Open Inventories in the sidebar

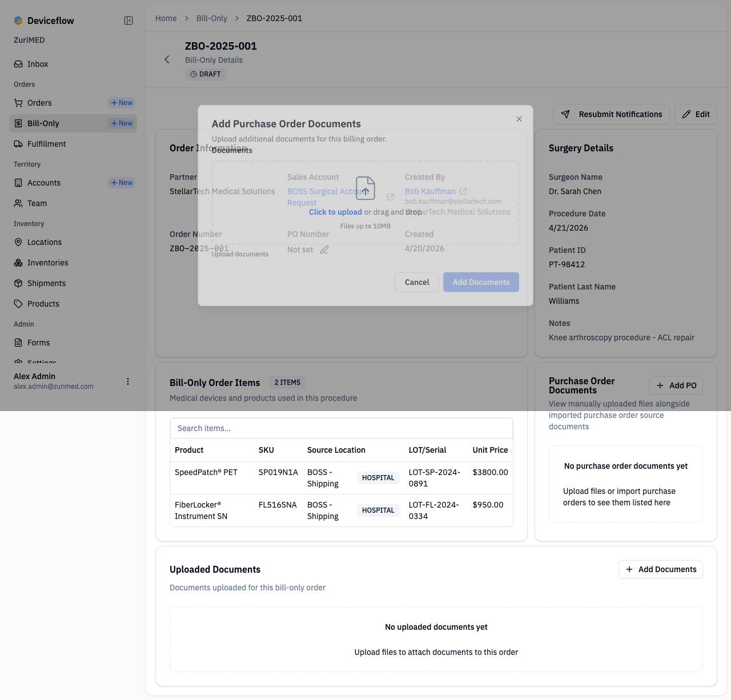tap(73, 263)
